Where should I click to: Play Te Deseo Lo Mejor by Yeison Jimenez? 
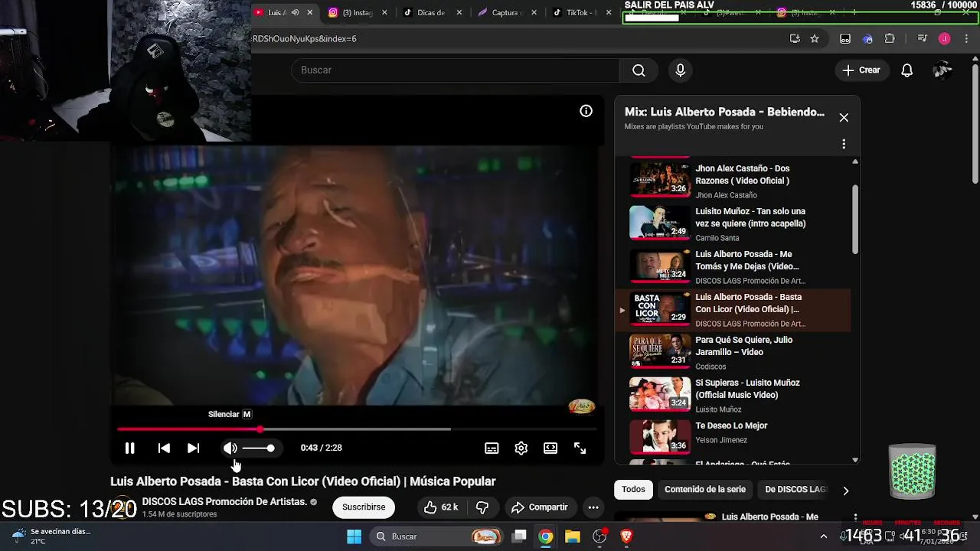(733, 438)
